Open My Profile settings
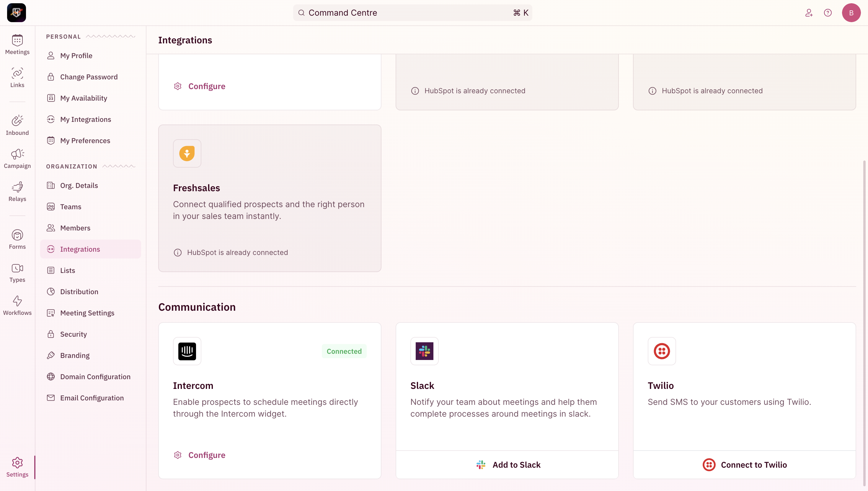The height and width of the screenshot is (491, 868). tap(90, 56)
